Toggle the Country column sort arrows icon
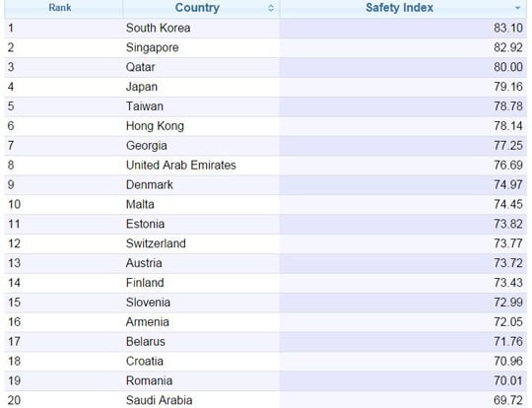The width and height of the screenshot is (532, 408). click(271, 8)
